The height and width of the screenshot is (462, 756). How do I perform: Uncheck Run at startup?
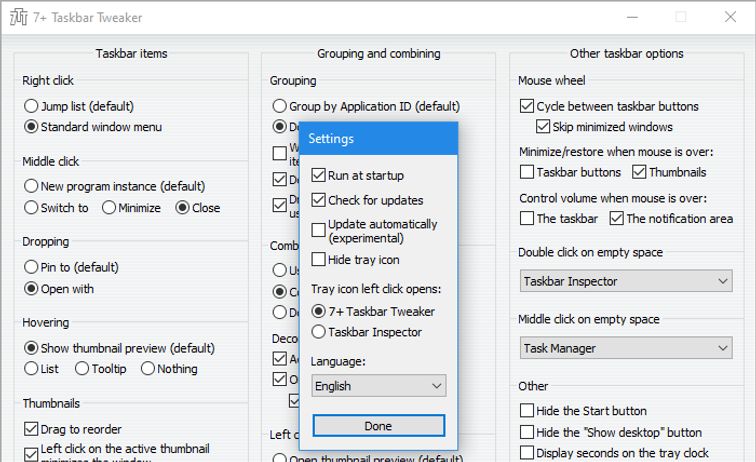[x=319, y=176]
